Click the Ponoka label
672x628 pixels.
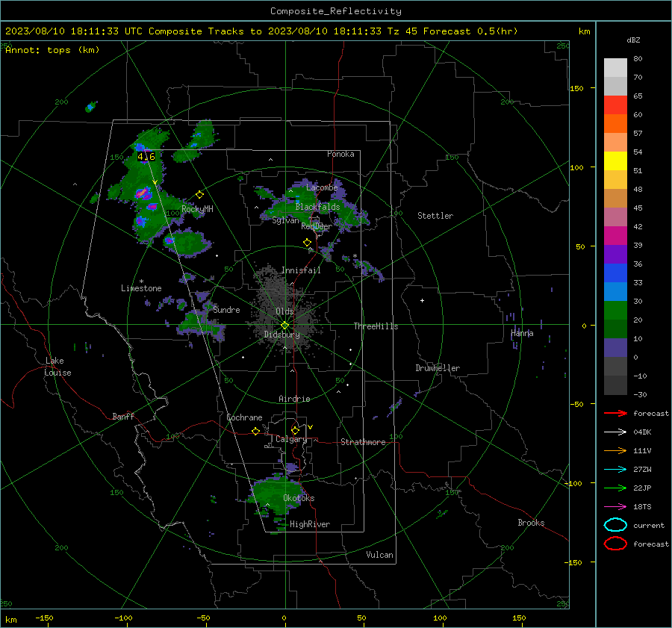pyautogui.click(x=340, y=154)
